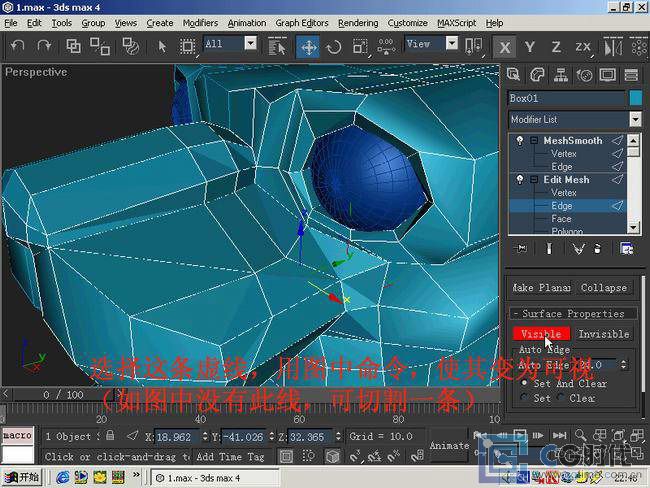
Task: Restrict transform to the ZX plane
Action: [582, 47]
